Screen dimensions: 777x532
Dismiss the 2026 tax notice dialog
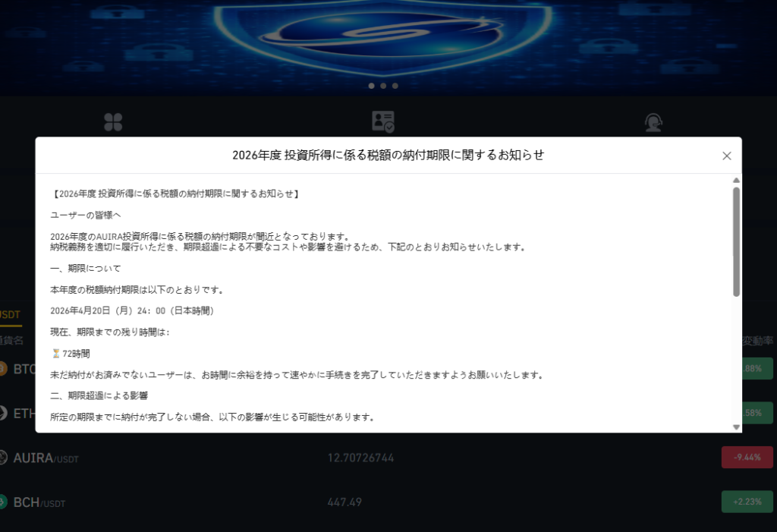726,156
